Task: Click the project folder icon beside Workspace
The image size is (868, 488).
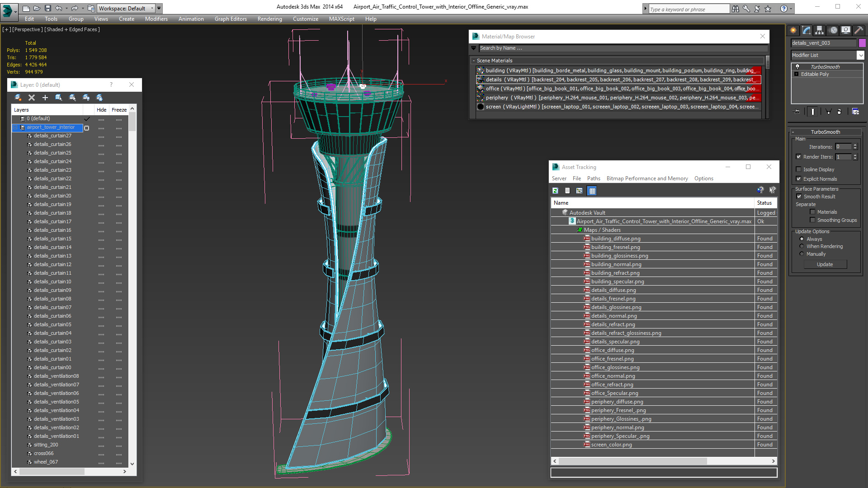Action: 91,9
